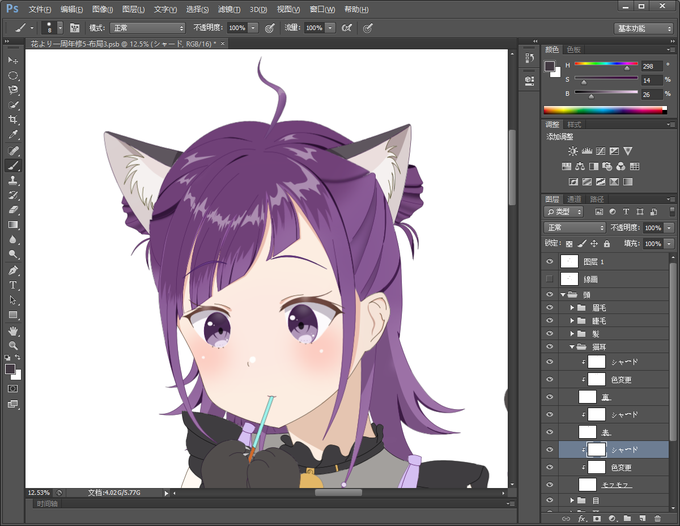Show the hidden 線画 layer

(549, 279)
